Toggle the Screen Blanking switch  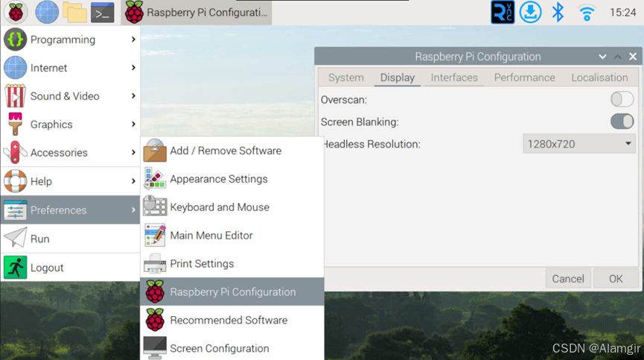(622, 121)
